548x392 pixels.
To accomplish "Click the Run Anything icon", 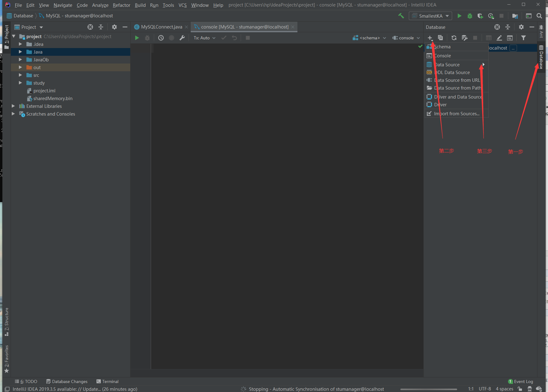I will (x=529, y=16).
